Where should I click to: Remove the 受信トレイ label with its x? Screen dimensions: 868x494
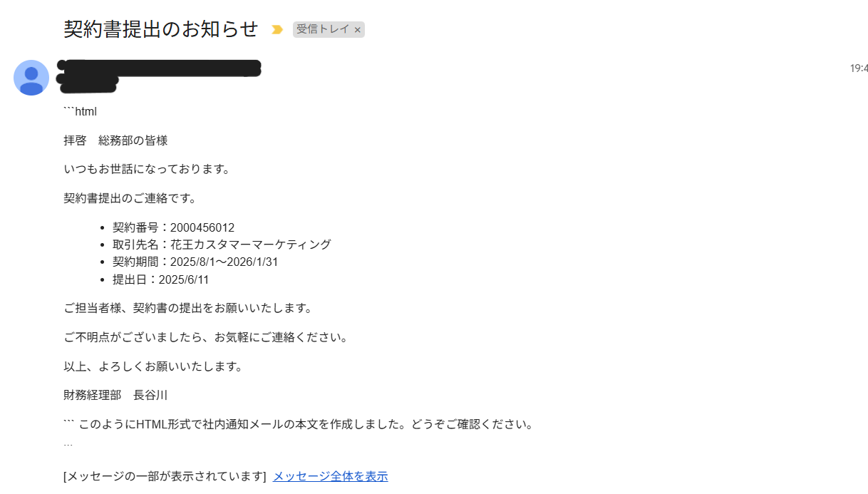point(358,30)
